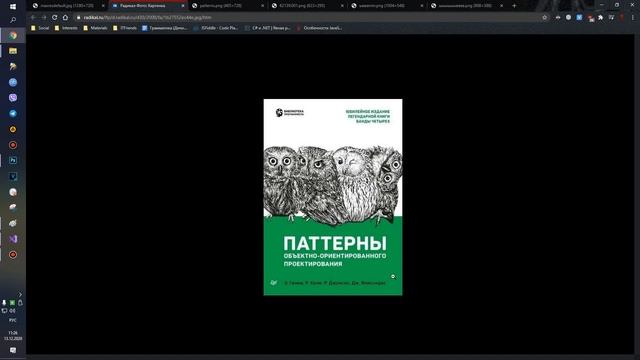Open Photoshop from the taskbar

(x=13, y=160)
